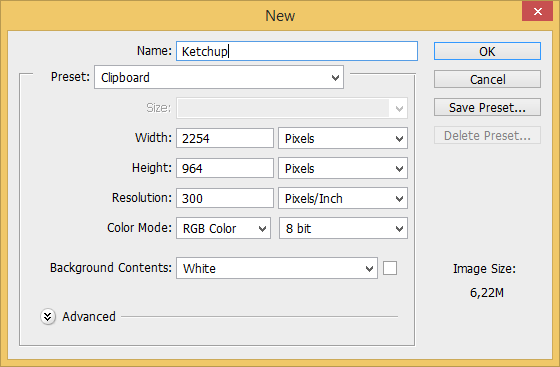Open Background Contents dropdown showing White
560x367 pixels.
coord(277,268)
